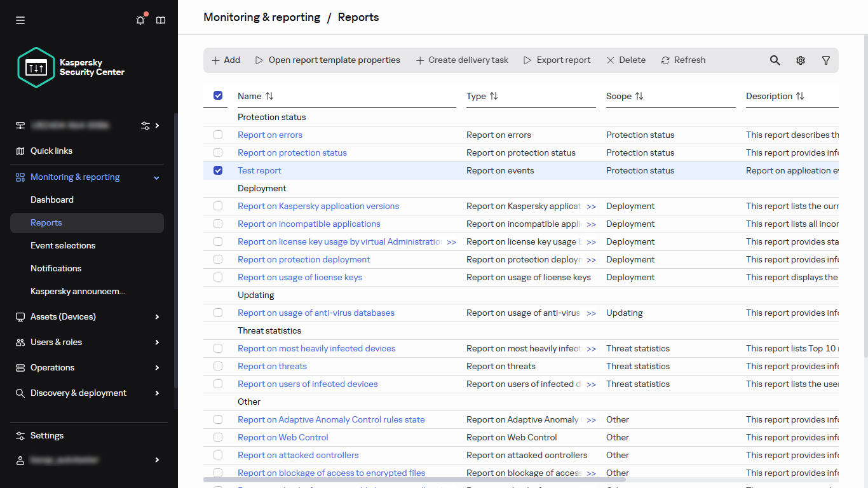
Task: Check the Report on errors checkbox
Action: (x=218, y=135)
